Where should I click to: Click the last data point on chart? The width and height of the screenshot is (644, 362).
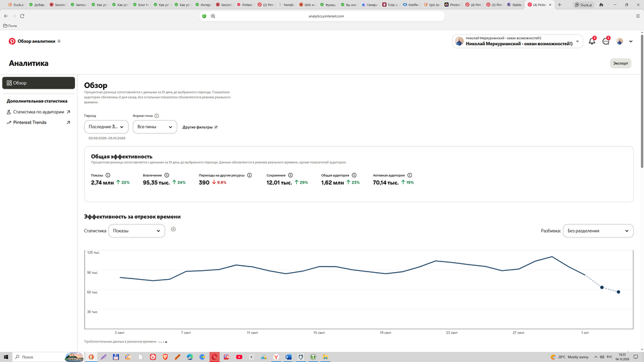point(619,292)
